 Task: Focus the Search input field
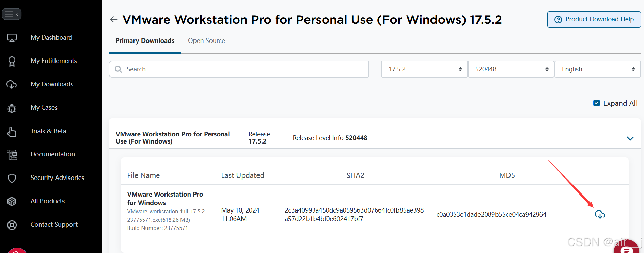point(239,69)
